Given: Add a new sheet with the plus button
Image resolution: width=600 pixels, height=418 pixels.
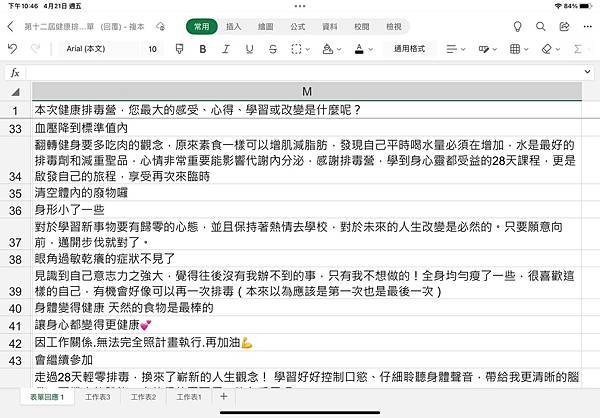Looking at the screenshot, I should (x=224, y=396).
